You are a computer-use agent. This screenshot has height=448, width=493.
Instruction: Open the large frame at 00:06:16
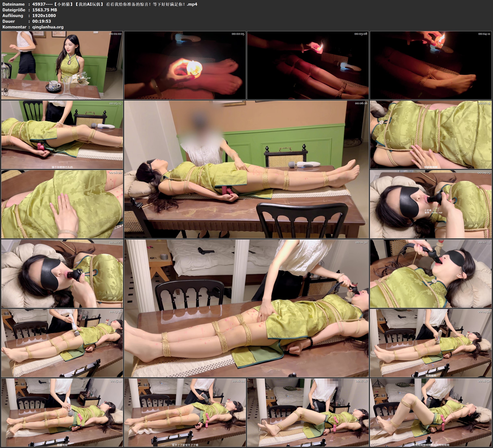tap(246, 169)
